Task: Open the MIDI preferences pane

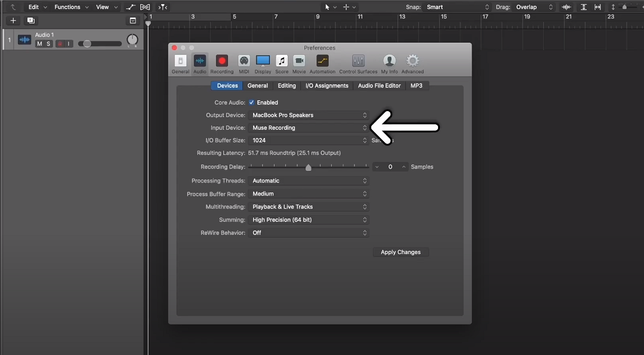Action: coord(244,63)
